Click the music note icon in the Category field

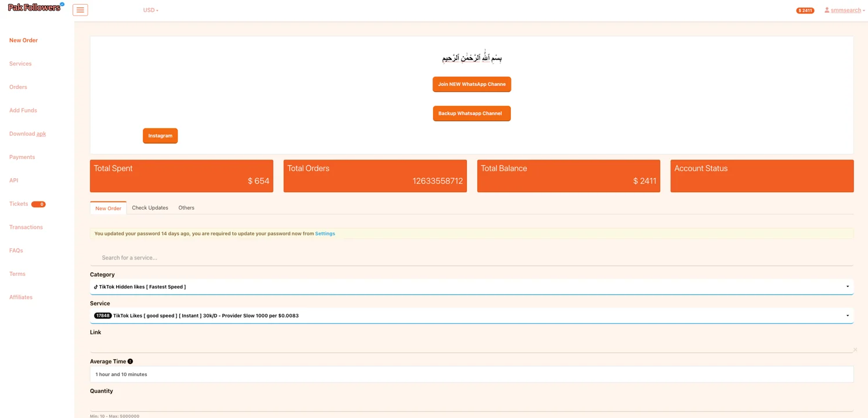click(x=96, y=286)
